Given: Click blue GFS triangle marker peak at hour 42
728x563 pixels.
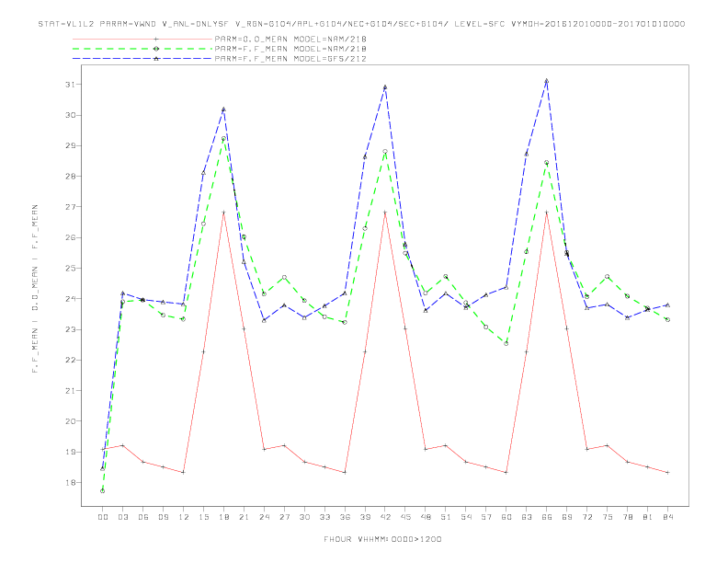Looking at the screenshot, I should click(x=385, y=87).
